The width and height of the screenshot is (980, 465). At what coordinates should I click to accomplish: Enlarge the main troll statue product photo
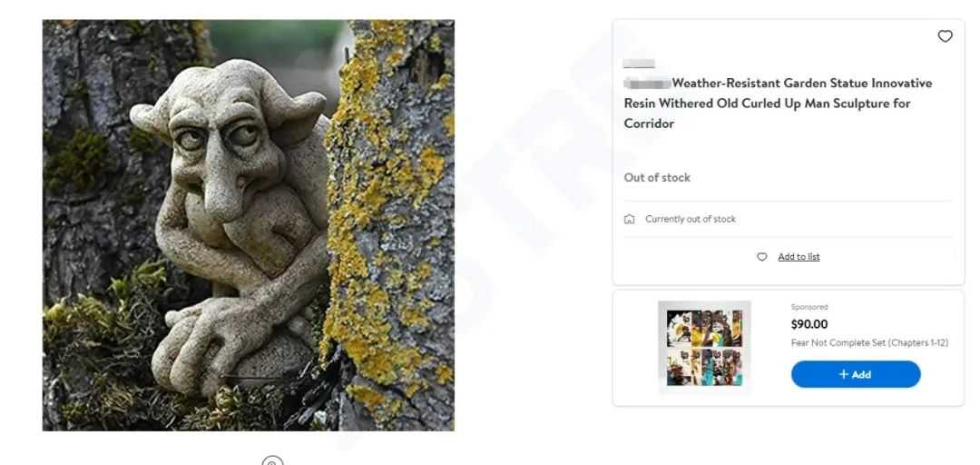tap(248, 225)
